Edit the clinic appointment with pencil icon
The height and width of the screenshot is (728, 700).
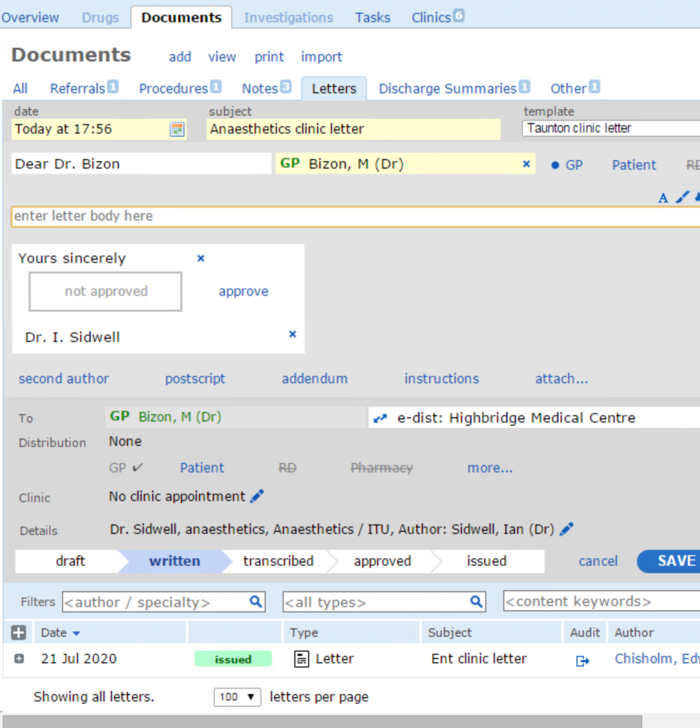click(257, 496)
